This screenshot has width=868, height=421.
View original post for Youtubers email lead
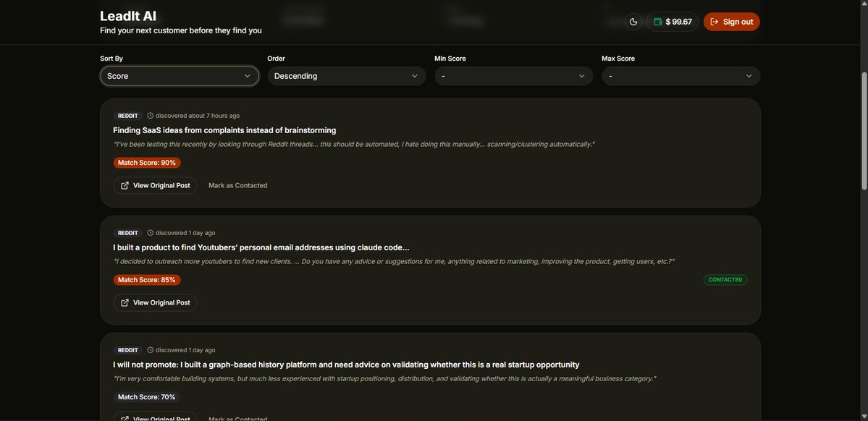click(x=155, y=302)
